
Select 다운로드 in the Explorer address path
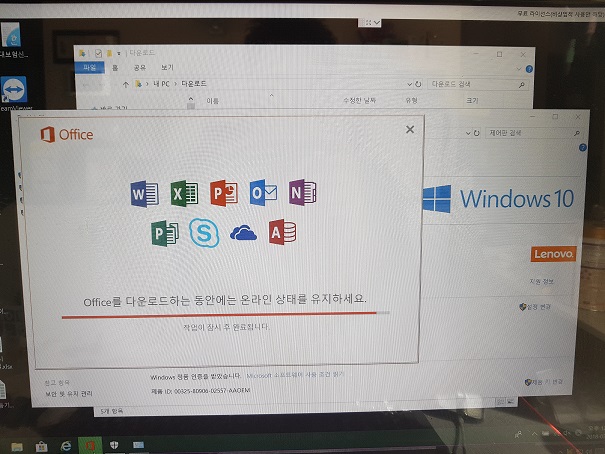click(x=194, y=84)
